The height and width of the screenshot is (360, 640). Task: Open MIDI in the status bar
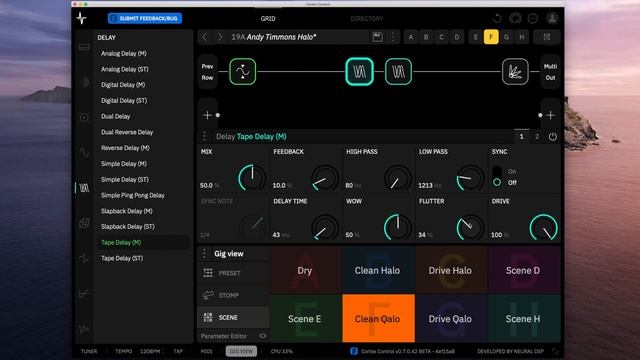[x=207, y=351]
